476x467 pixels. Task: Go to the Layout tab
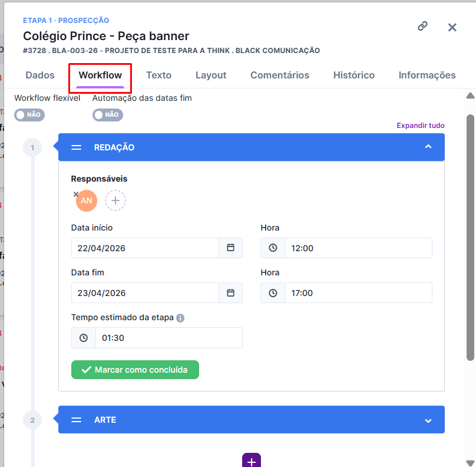[211, 75]
